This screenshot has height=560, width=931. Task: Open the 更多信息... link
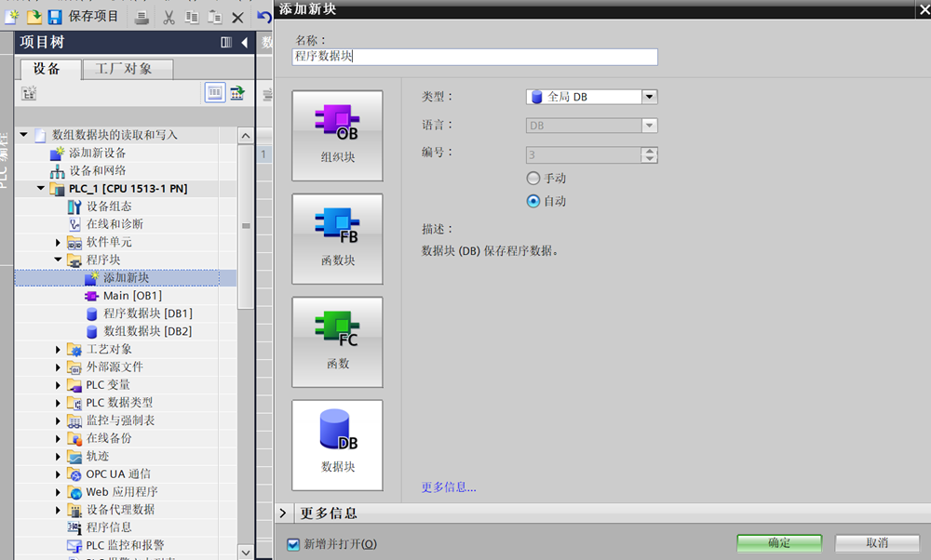coord(449,487)
